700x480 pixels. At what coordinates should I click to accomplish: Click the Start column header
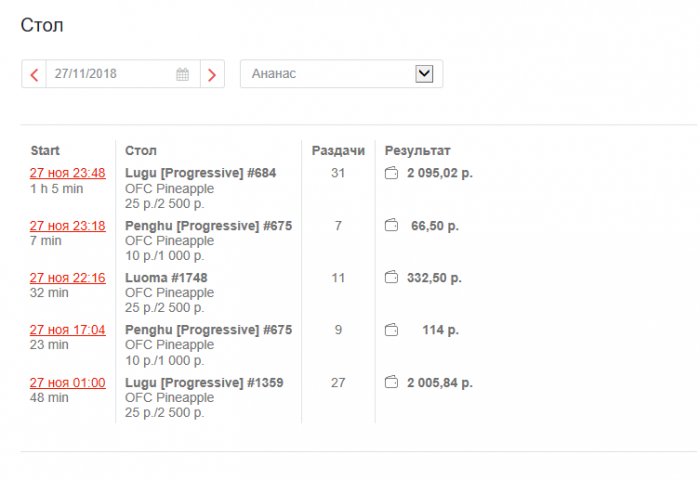pos(45,151)
